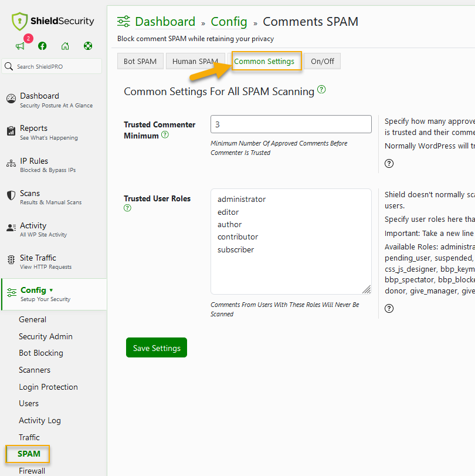This screenshot has height=476, width=475.
Task: Open Activity Log submenu item
Action: point(40,420)
